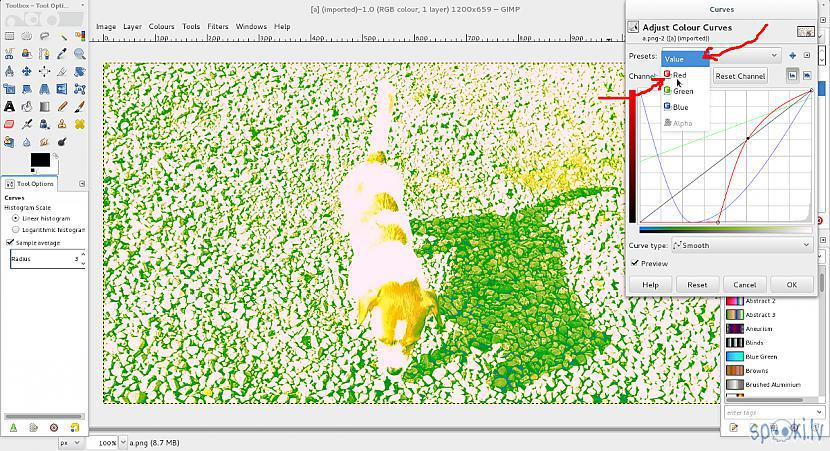This screenshot has height=451, width=830.
Task: Select the Blue Green gradient swatch
Action: [735, 356]
